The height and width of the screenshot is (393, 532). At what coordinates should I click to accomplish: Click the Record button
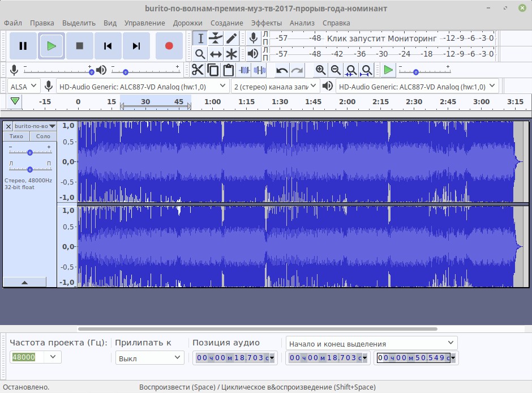click(x=169, y=46)
